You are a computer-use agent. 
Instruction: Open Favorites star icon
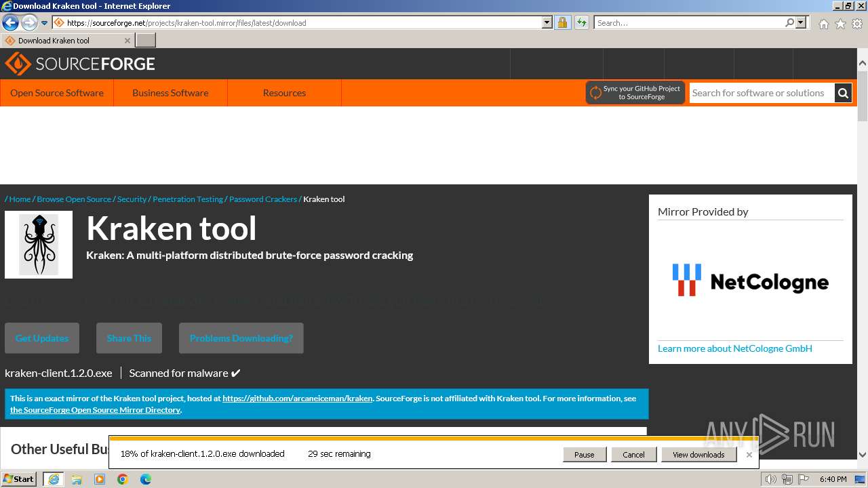click(840, 24)
